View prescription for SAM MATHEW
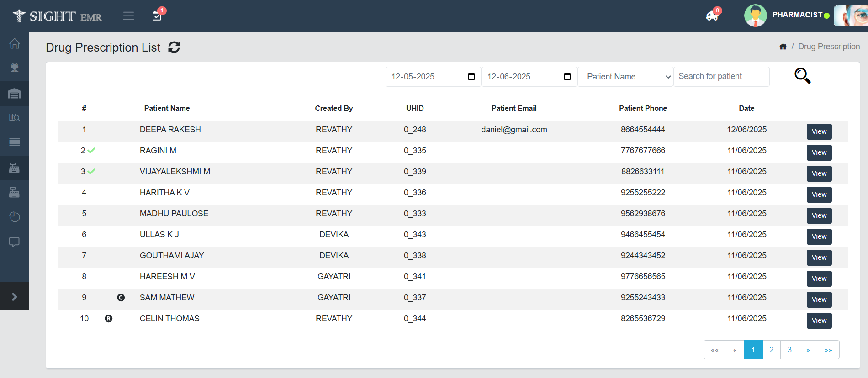 point(819,299)
